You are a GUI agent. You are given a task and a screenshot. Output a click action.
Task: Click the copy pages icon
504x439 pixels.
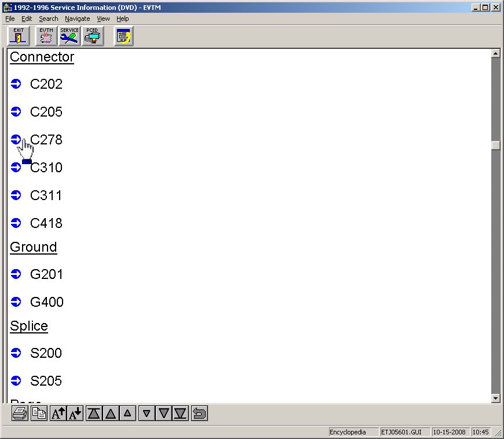39,413
